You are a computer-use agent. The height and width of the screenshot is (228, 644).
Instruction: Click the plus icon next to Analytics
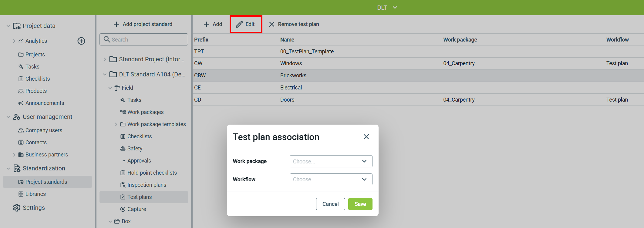(x=81, y=41)
